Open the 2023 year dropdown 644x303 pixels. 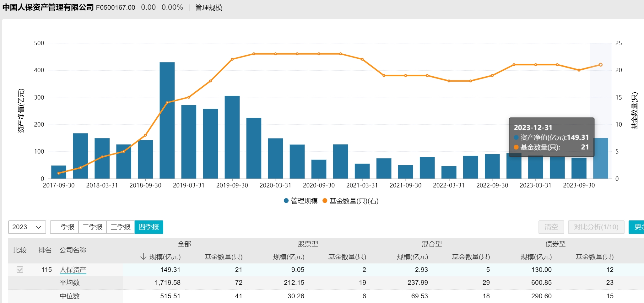[27, 227]
